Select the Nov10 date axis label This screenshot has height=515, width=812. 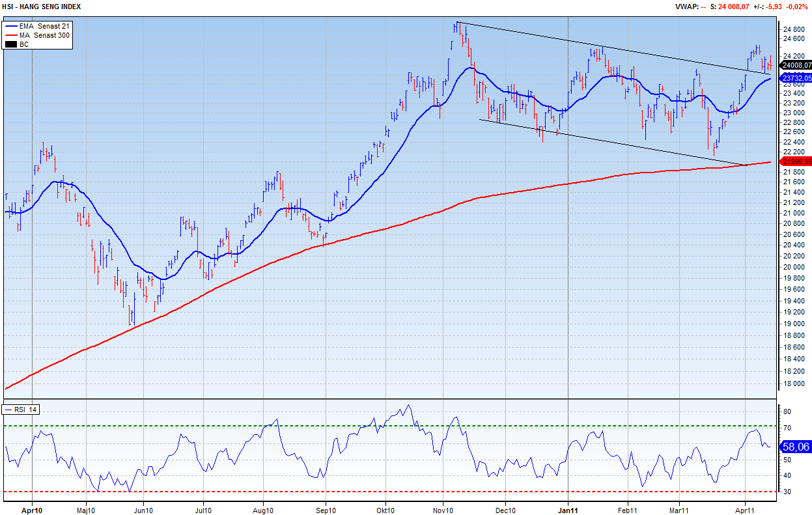point(443,511)
